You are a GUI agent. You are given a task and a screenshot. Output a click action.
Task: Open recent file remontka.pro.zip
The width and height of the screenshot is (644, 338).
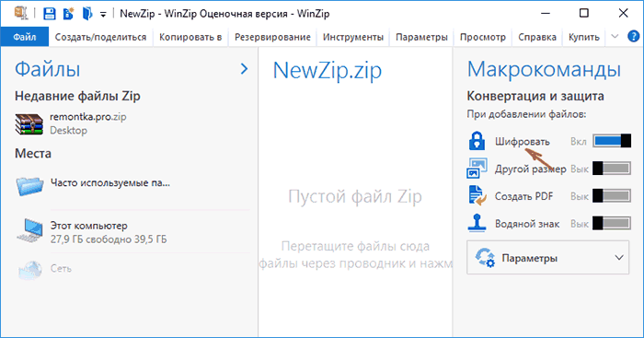[x=88, y=117]
